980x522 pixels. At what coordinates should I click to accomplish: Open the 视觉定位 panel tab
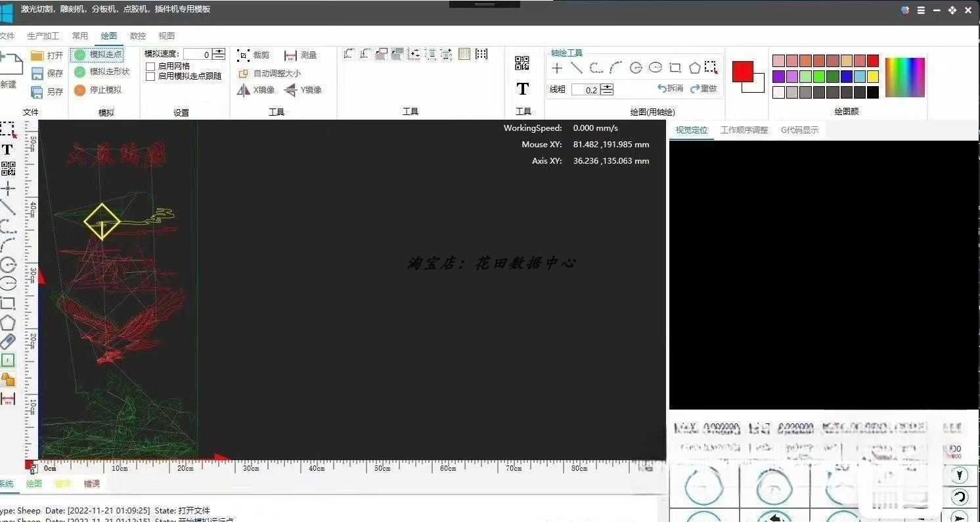pos(692,130)
